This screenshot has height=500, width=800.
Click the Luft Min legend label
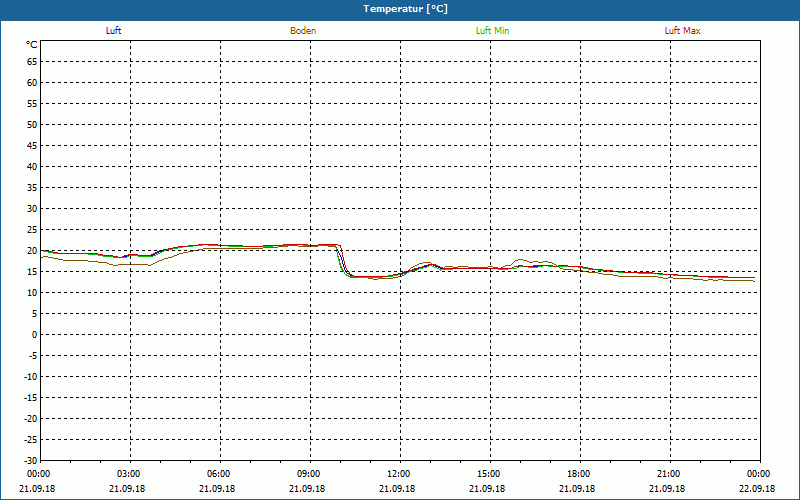click(x=492, y=31)
